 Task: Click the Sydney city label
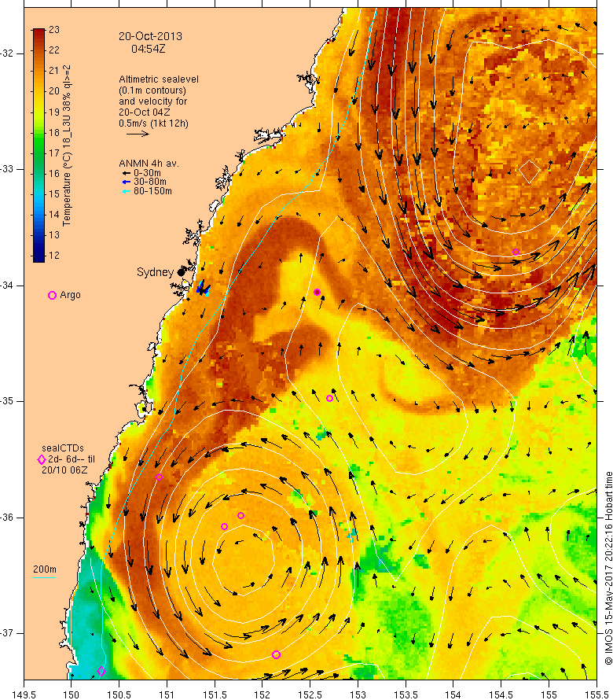coord(155,272)
